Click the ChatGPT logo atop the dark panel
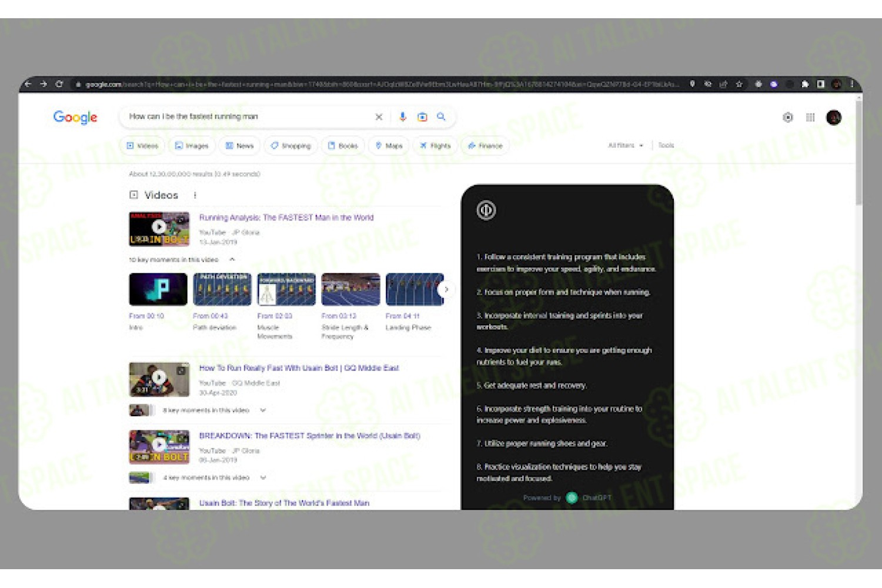Screen dimensions: 882x588 [486, 210]
